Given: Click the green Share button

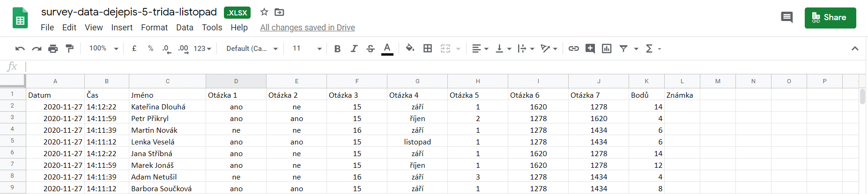Looking at the screenshot, I should click(x=830, y=18).
